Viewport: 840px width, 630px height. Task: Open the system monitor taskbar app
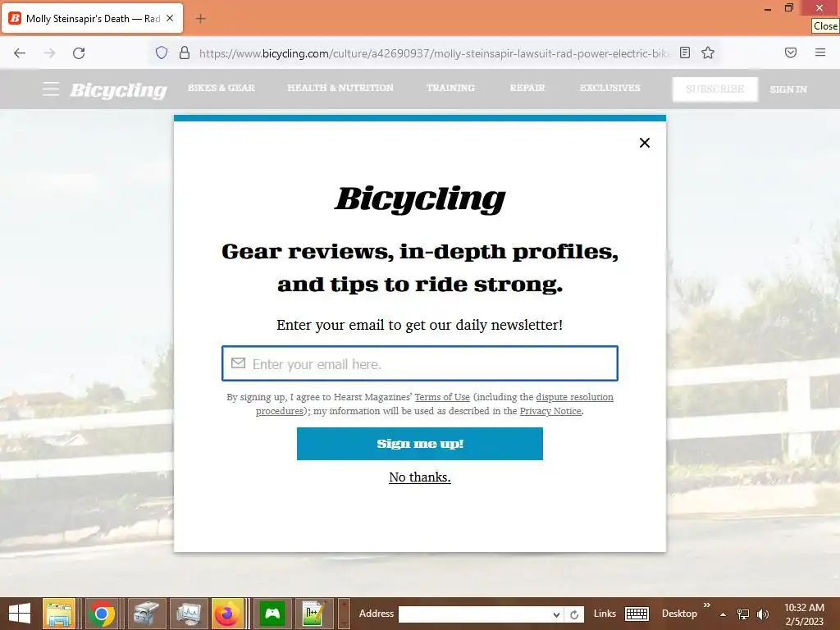188,614
